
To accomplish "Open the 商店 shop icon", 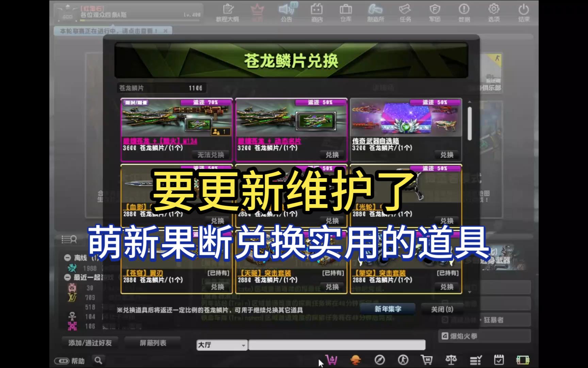I will (316, 13).
